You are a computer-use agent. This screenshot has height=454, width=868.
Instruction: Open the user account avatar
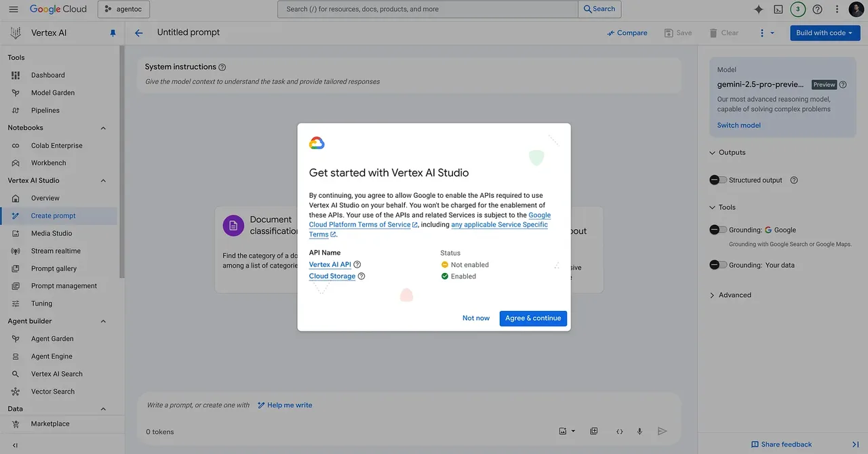856,9
